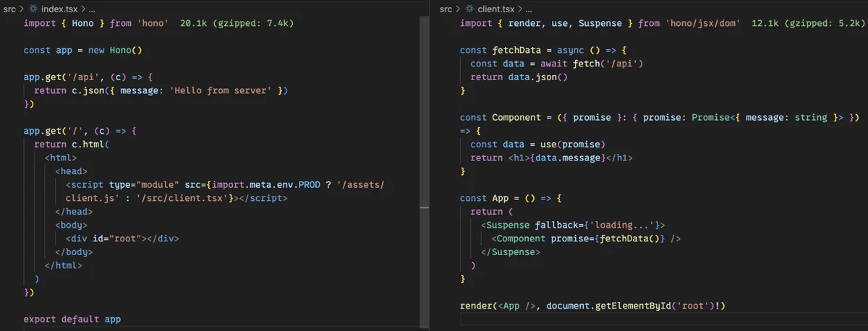Click the render(<App />, document.getElementById line

(x=592, y=306)
